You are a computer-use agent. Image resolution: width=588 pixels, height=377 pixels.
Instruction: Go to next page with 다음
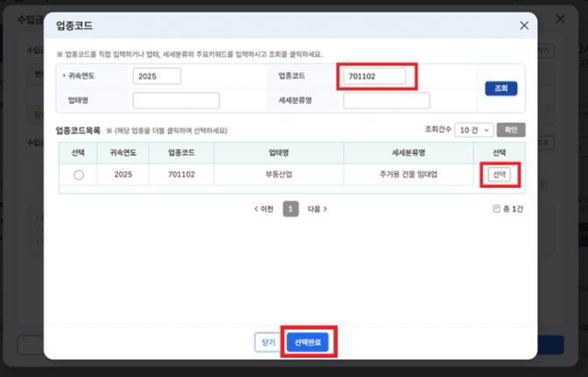318,209
